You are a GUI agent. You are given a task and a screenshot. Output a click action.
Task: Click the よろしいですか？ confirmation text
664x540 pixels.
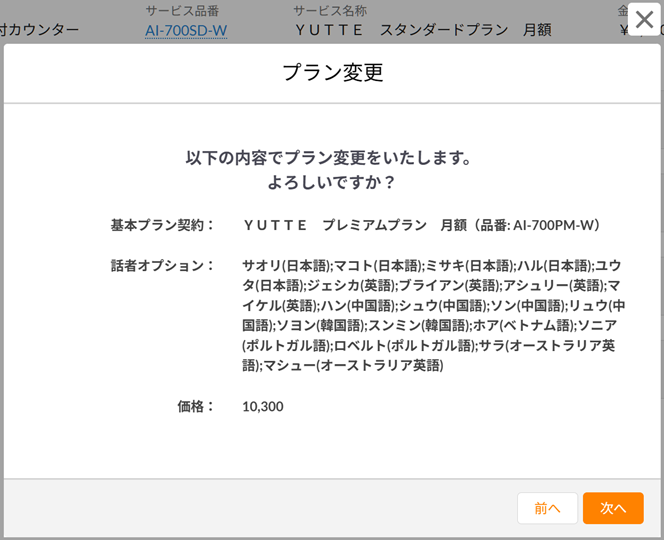(331, 183)
